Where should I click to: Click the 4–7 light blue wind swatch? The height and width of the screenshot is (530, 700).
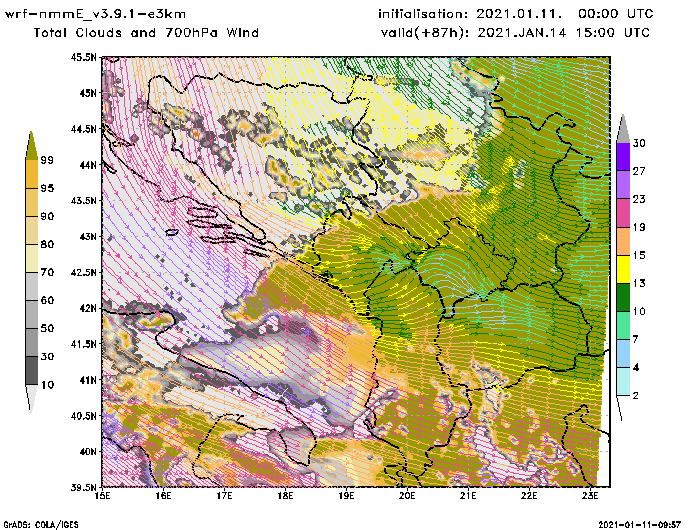pos(623,354)
